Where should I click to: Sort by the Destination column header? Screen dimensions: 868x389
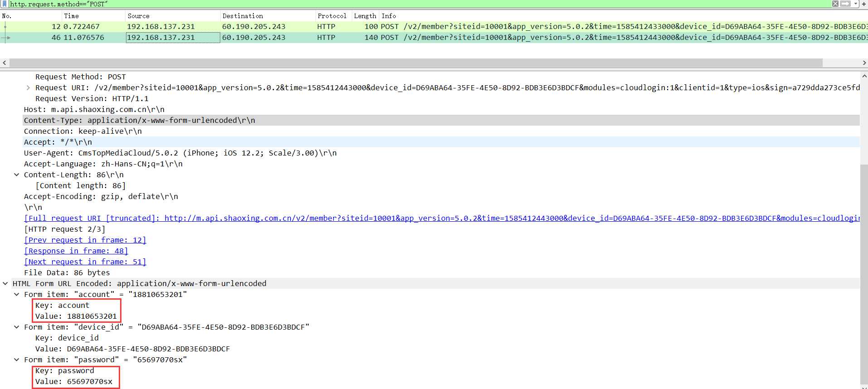pos(268,16)
